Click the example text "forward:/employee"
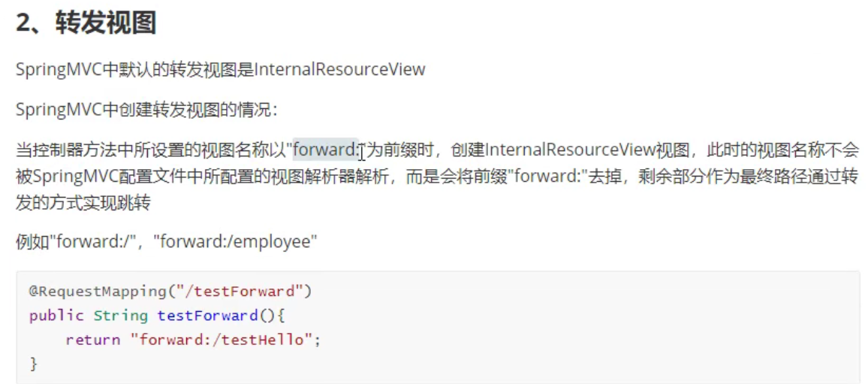Screen dimensions: 868x384 (235, 242)
